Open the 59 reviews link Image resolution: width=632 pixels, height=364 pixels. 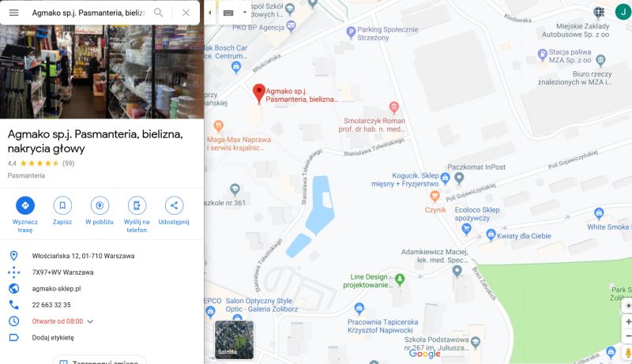69,163
